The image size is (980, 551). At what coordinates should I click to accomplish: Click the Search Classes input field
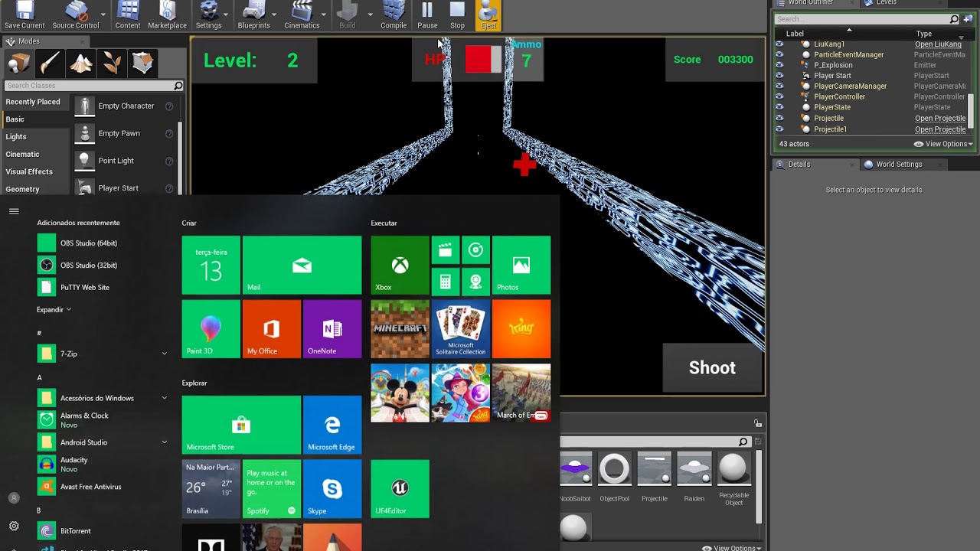pos(93,86)
